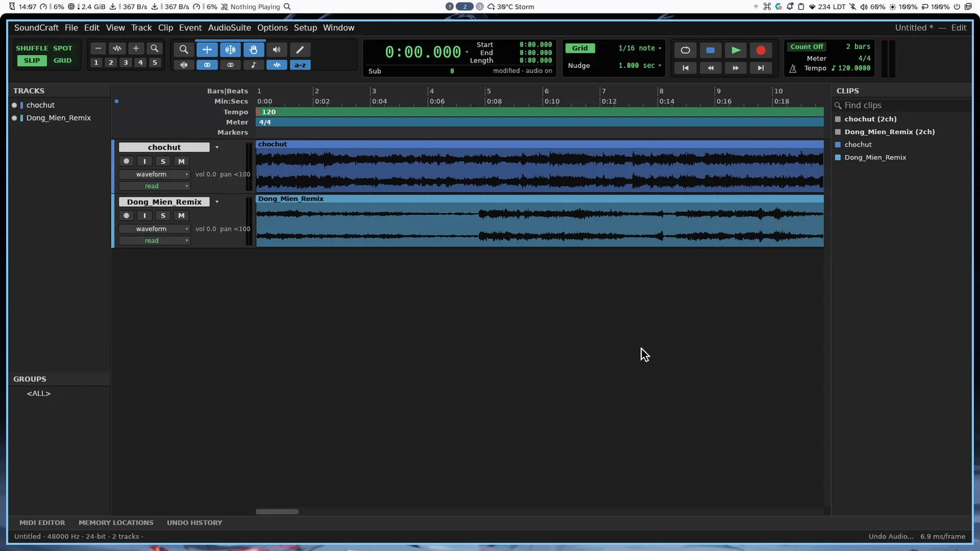Select the Trim tool with crossed arrows
The image size is (980, 551).
click(x=207, y=50)
